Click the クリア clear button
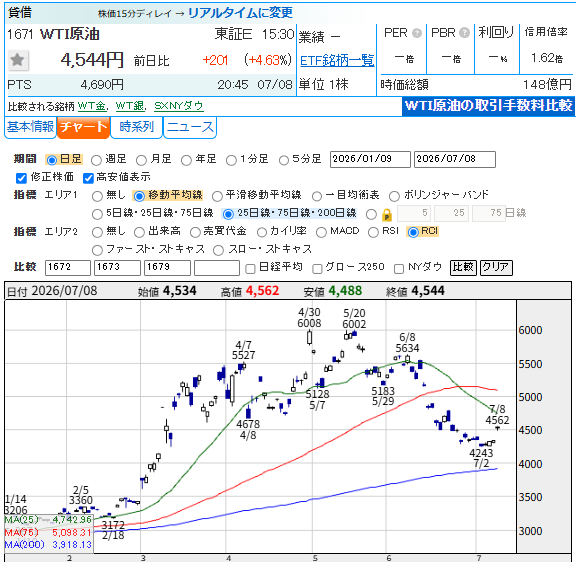 tap(496, 267)
